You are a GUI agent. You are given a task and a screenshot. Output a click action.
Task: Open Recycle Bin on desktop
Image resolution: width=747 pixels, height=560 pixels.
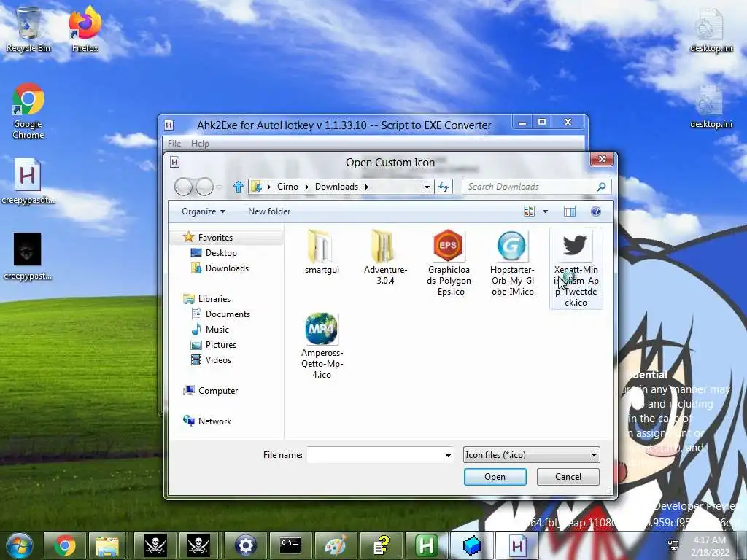tap(28, 29)
